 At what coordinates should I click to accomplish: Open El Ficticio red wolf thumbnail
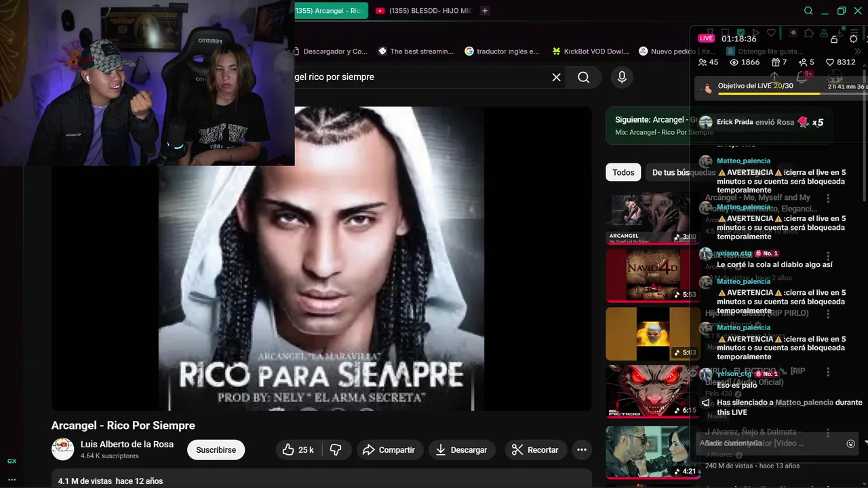[x=652, y=392]
